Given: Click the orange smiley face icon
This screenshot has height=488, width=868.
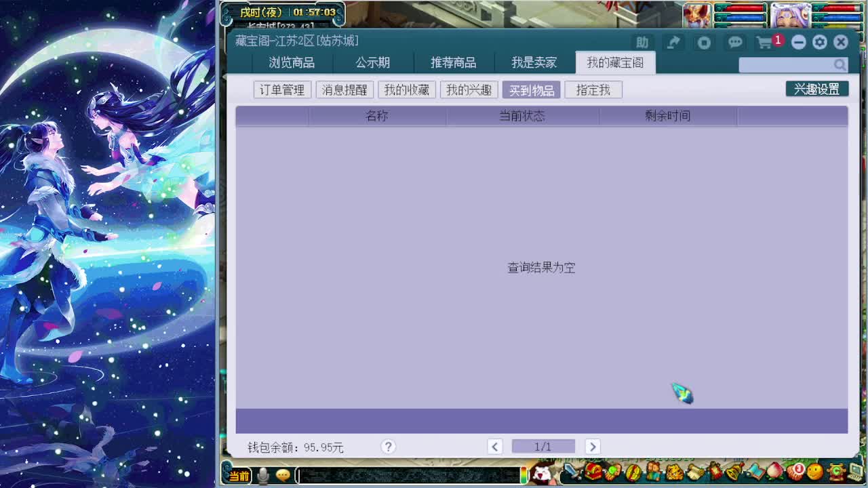Looking at the screenshot, I should (814, 471).
